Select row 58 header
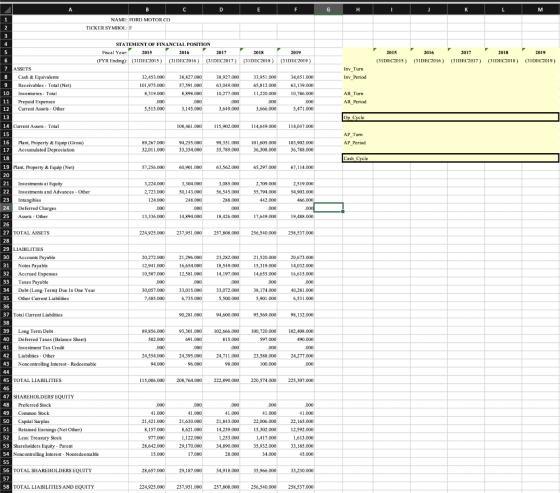 [x=6, y=487]
